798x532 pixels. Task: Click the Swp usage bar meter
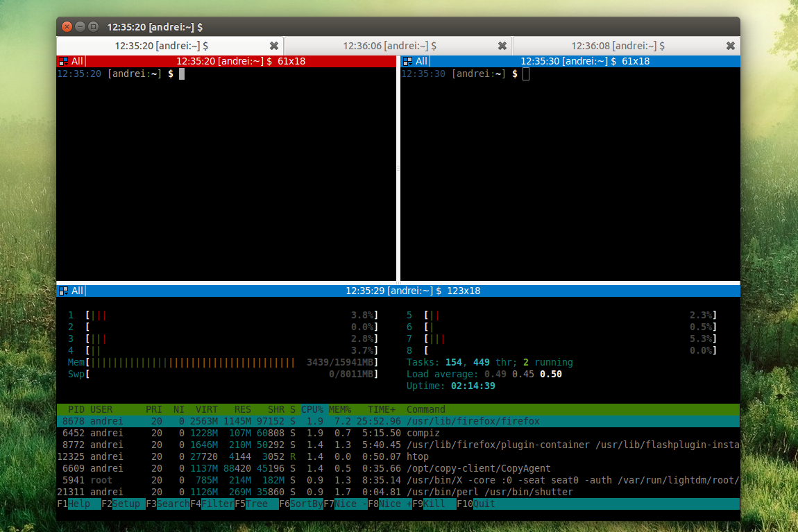coord(223,374)
